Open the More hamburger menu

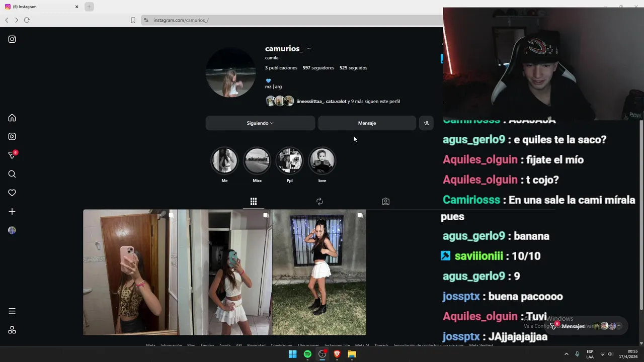[x=12, y=311]
